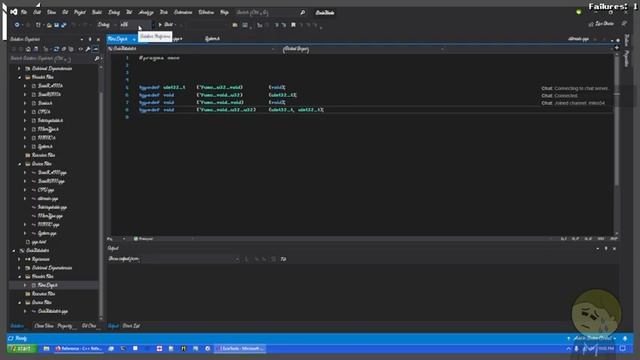Click the Ready status bar text
The image size is (640, 360).
coord(21,338)
